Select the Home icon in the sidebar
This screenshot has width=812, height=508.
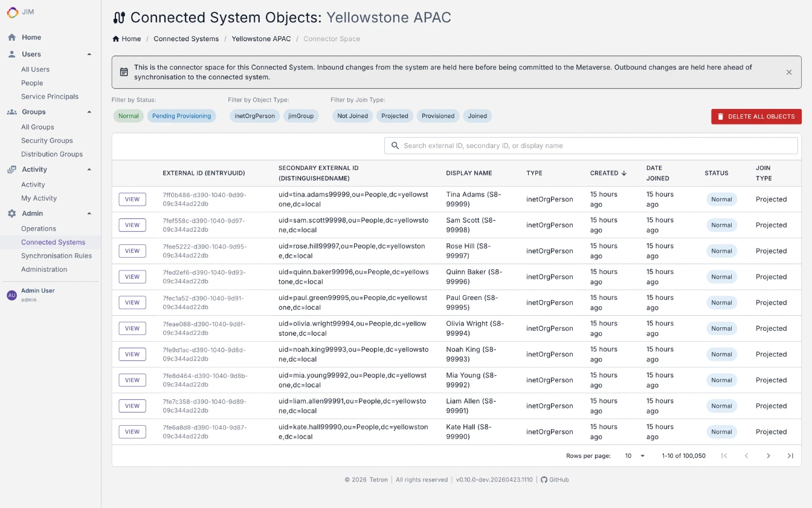[x=10, y=37]
